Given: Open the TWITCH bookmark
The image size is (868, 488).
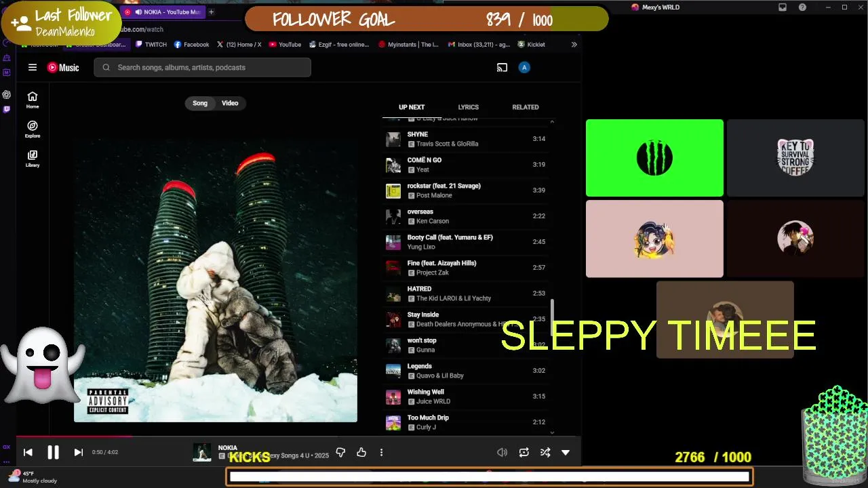Looking at the screenshot, I should coord(151,45).
